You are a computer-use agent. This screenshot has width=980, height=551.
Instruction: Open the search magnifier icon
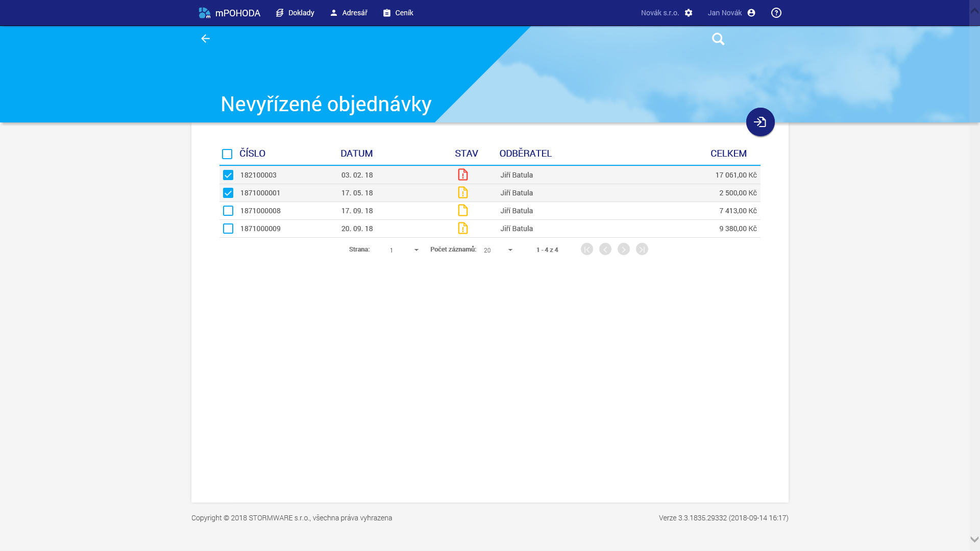click(x=718, y=39)
